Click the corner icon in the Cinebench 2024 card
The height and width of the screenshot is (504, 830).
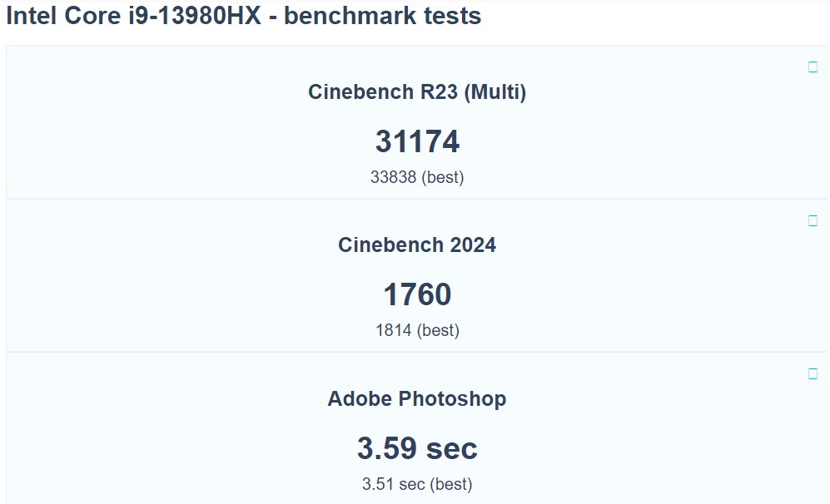click(x=813, y=220)
